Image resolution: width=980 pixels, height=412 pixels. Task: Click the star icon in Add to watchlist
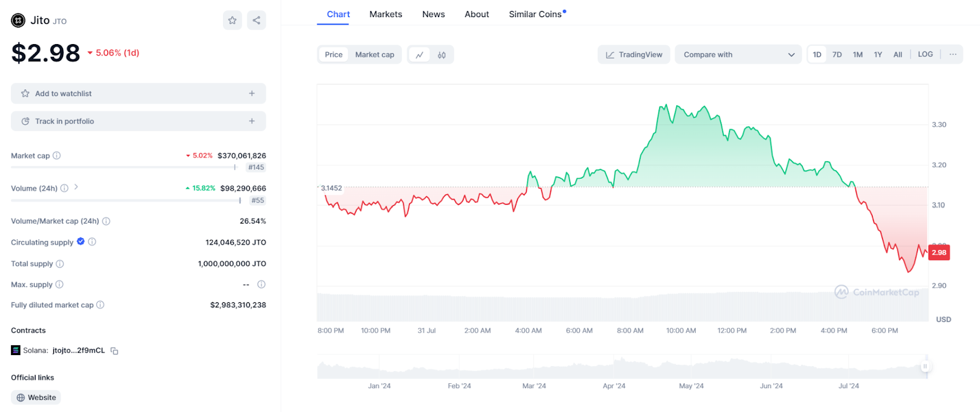(x=25, y=94)
